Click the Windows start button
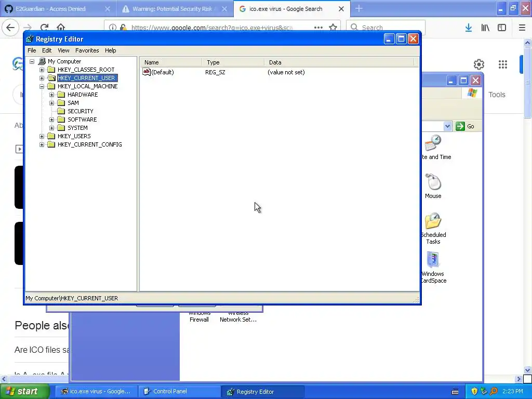 24,392
